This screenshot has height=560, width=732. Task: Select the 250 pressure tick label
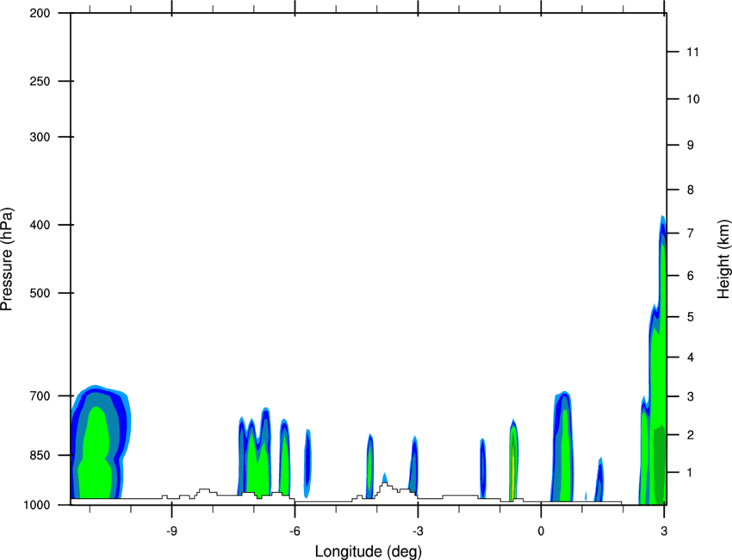pyautogui.click(x=40, y=81)
